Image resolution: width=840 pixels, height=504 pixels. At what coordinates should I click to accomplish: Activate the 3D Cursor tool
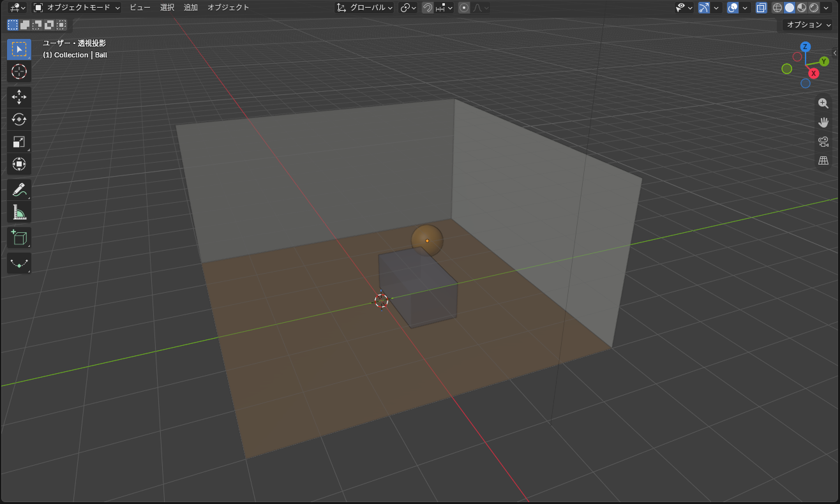19,71
